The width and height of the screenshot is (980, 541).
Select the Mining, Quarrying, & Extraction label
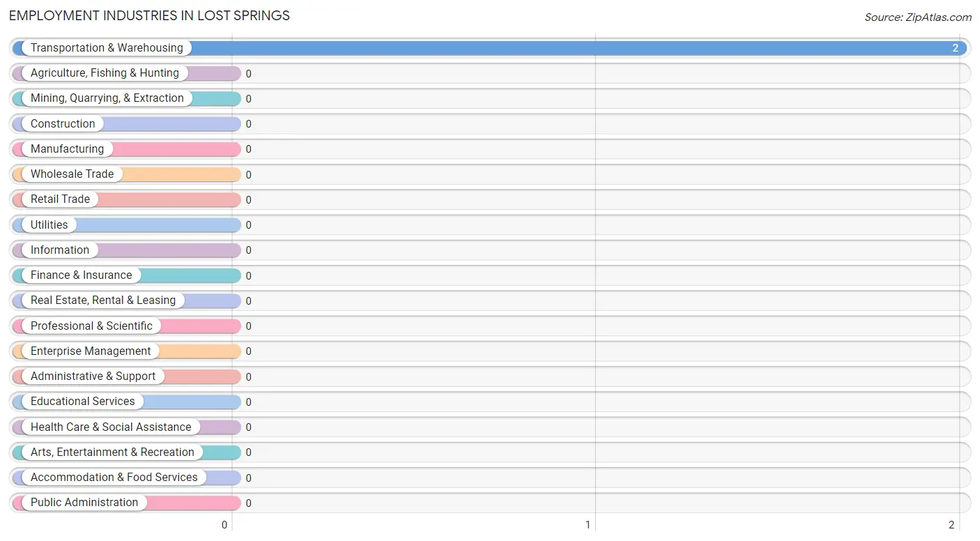(107, 98)
